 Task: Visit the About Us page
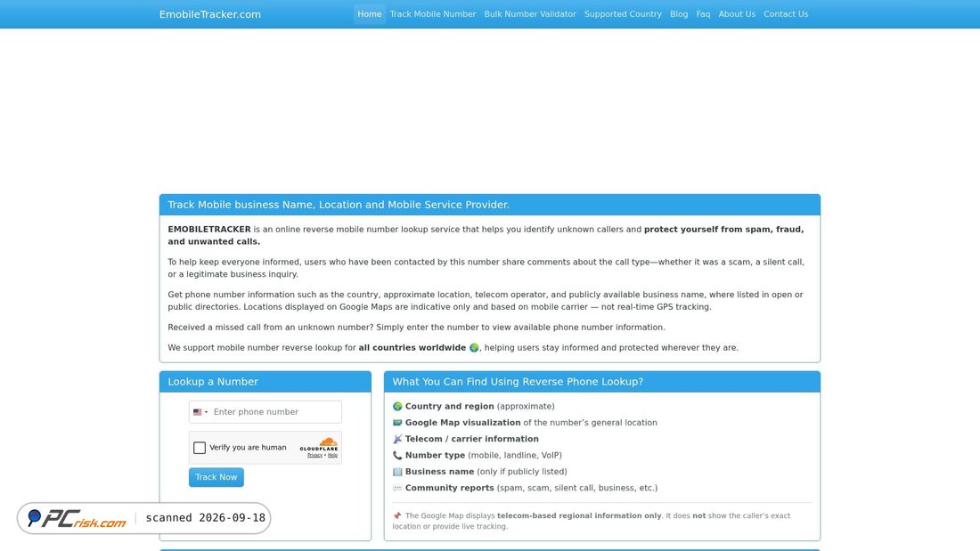click(737, 13)
